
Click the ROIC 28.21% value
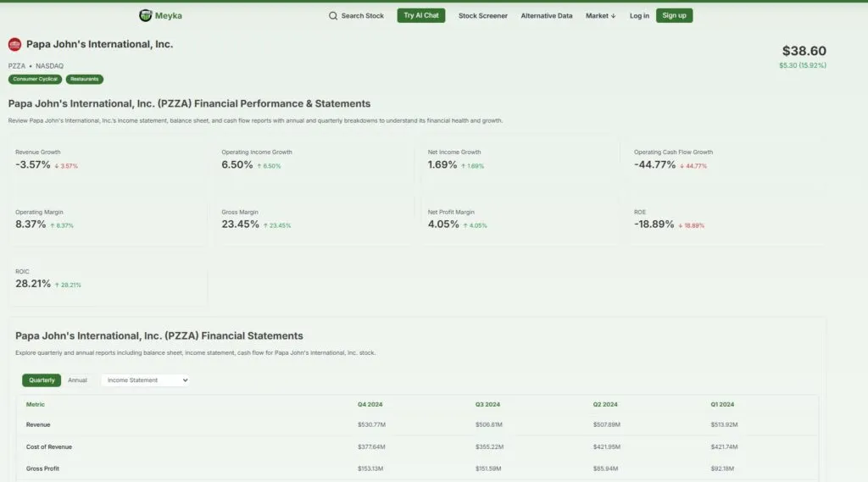pos(33,284)
